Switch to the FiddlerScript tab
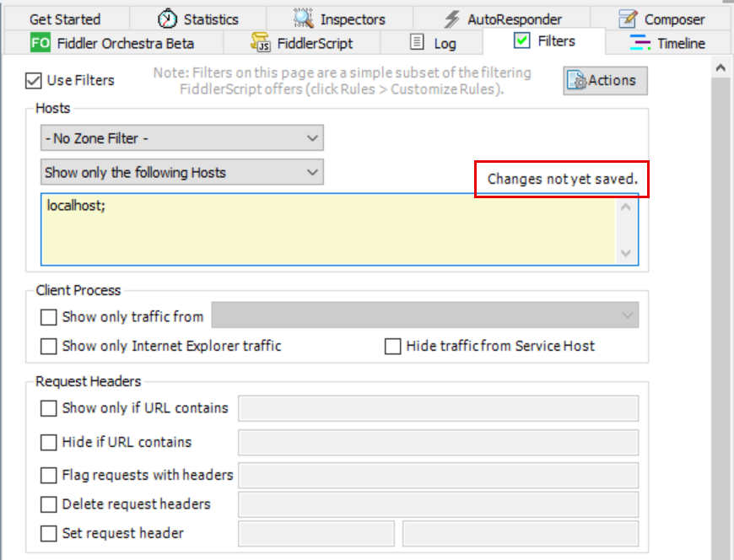734x560 pixels. pyautogui.click(x=302, y=43)
